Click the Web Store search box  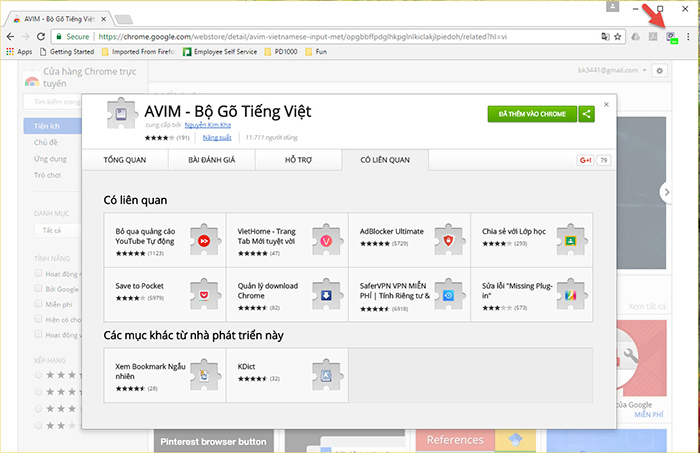[x=52, y=102]
